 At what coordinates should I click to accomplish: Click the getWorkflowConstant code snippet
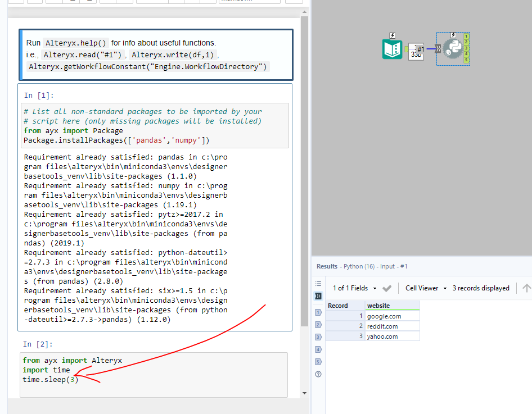(148, 67)
